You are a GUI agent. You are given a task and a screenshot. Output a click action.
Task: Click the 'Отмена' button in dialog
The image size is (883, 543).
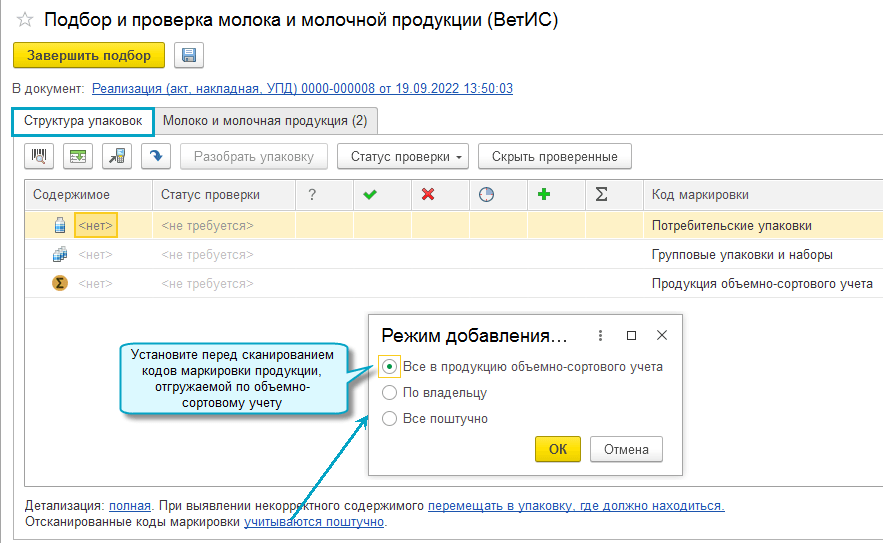click(x=626, y=449)
